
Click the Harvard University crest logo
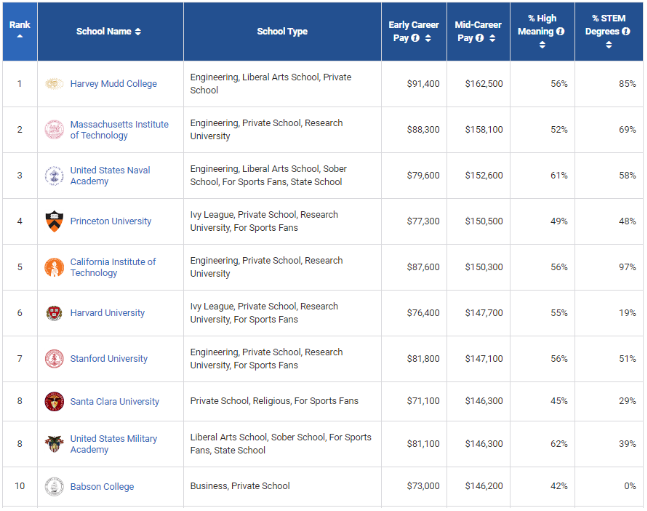click(54, 313)
